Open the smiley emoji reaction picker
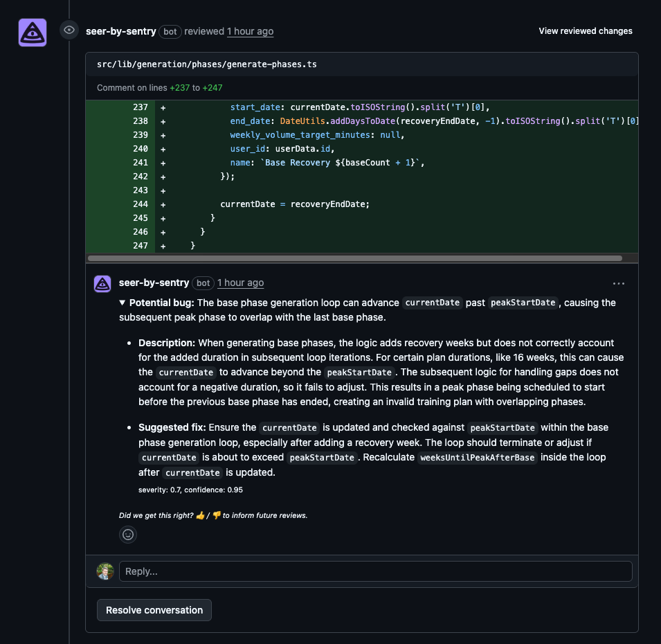Image resolution: width=661 pixels, height=644 pixels. 128,534
